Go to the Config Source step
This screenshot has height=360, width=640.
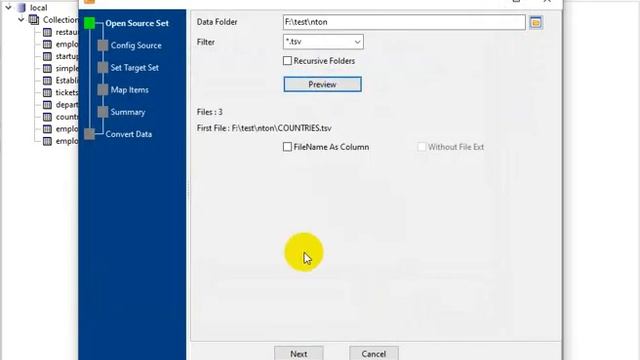(136, 45)
